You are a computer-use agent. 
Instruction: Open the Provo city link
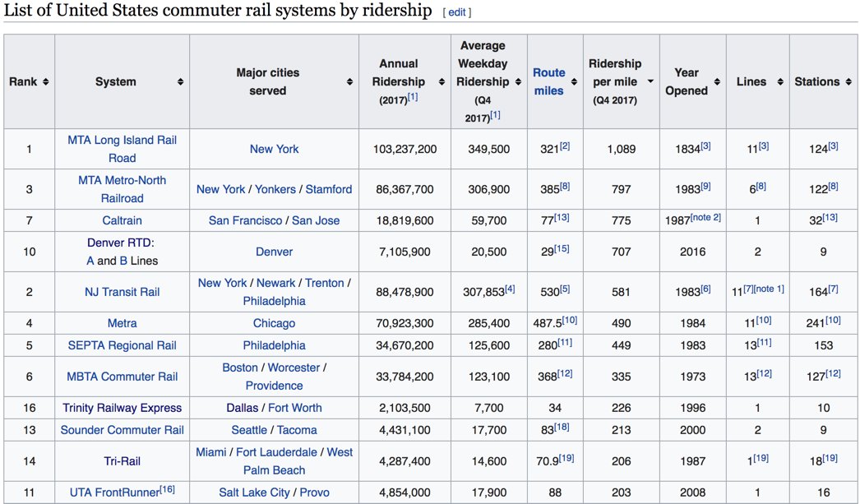[x=314, y=492]
